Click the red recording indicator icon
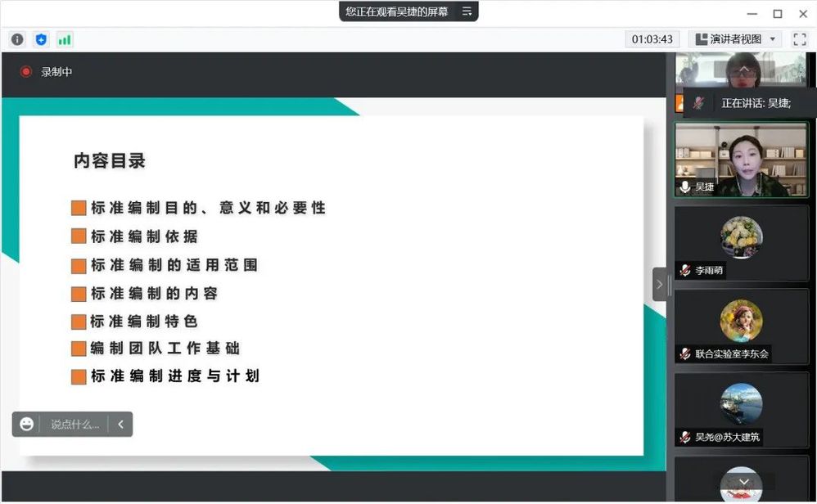Viewport: 817px width, 504px height. click(25, 72)
